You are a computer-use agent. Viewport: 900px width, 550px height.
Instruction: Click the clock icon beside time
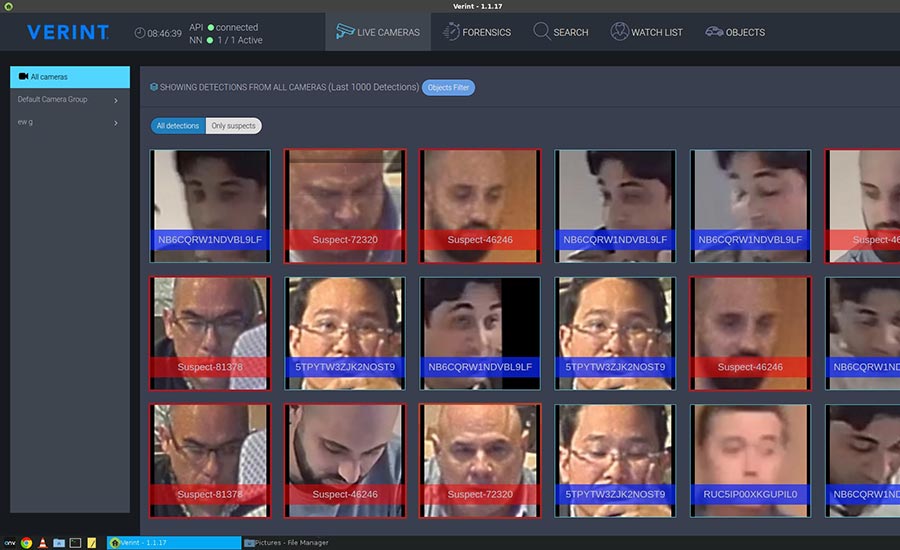coord(139,33)
